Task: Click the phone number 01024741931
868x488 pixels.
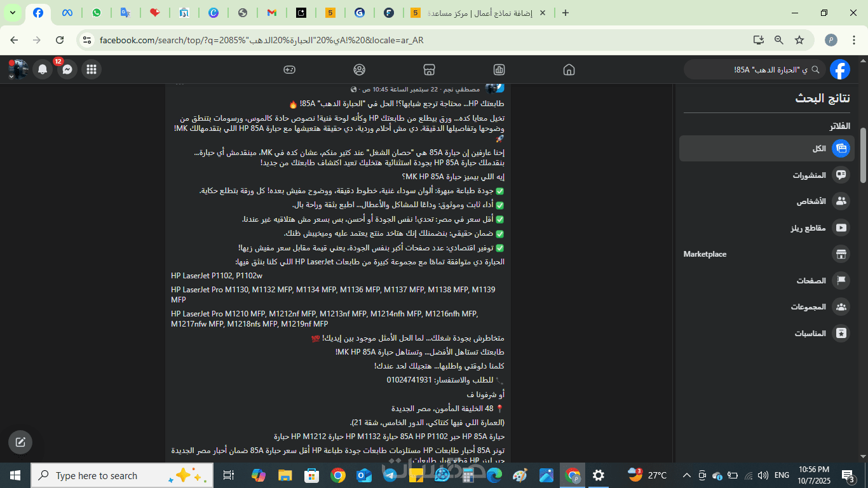Action: pos(409,380)
